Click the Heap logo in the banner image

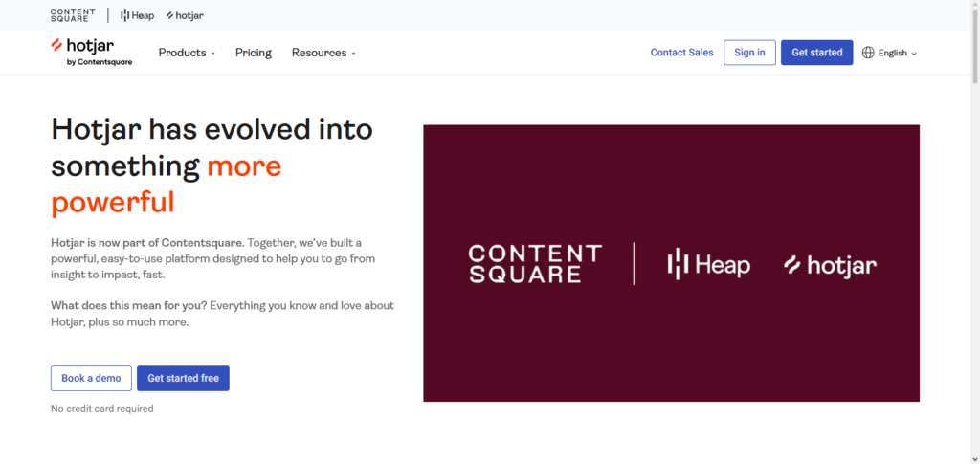tap(708, 265)
